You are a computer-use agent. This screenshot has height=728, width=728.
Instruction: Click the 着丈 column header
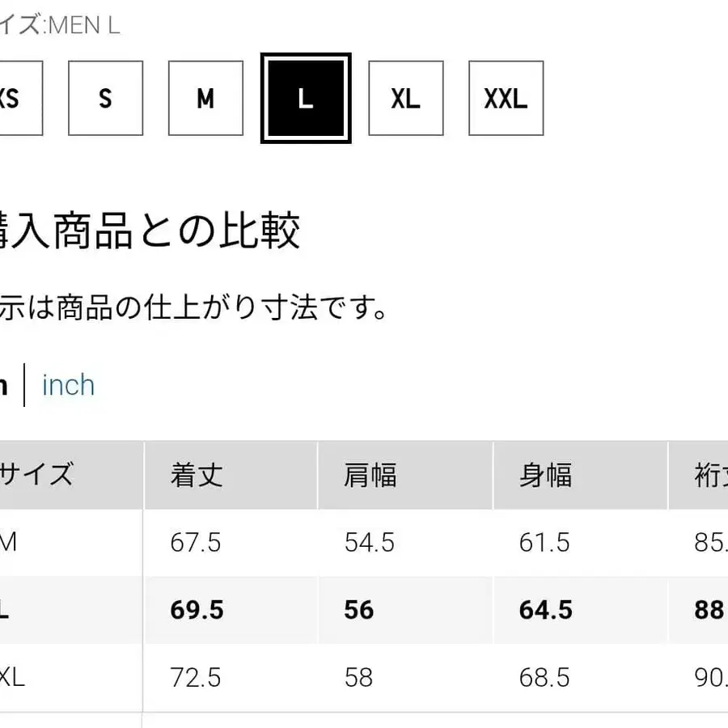tap(196, 476)
